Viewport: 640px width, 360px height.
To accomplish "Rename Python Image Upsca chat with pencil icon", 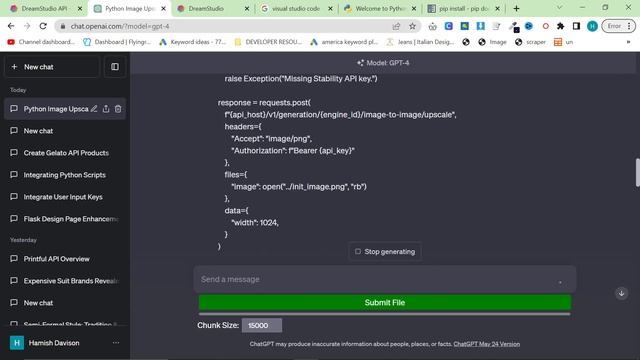I will pyautogui.click(x=94, y=109).
